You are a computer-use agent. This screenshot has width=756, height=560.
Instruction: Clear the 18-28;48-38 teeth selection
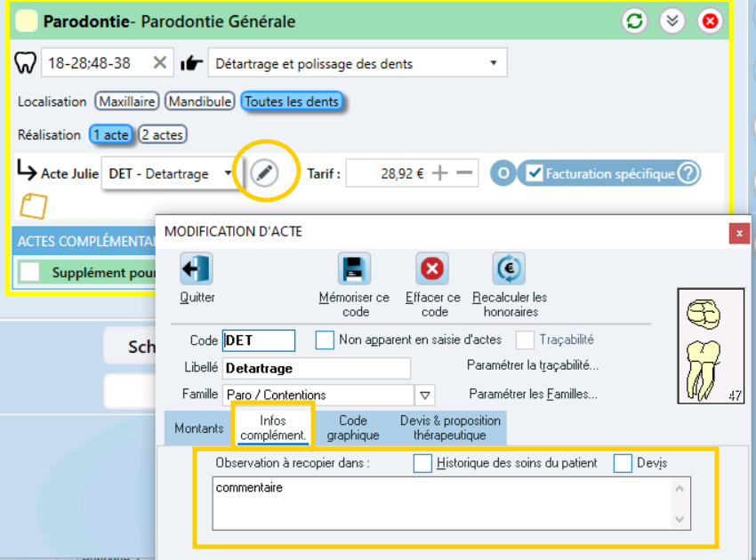point(159,62)
